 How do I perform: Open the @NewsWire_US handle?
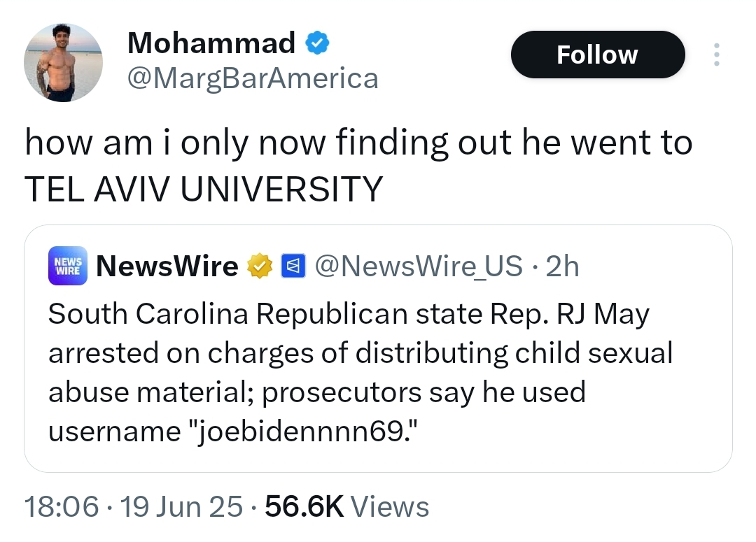pyautogui.click(x=419, y=266)
